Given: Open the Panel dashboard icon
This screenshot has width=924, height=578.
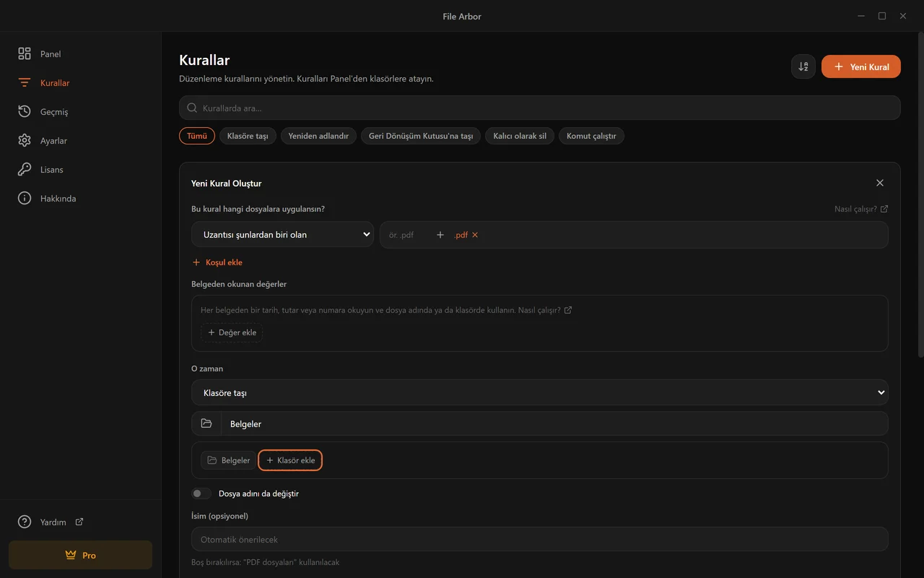Looking at the screenshot, I should [x=25, y=53].
